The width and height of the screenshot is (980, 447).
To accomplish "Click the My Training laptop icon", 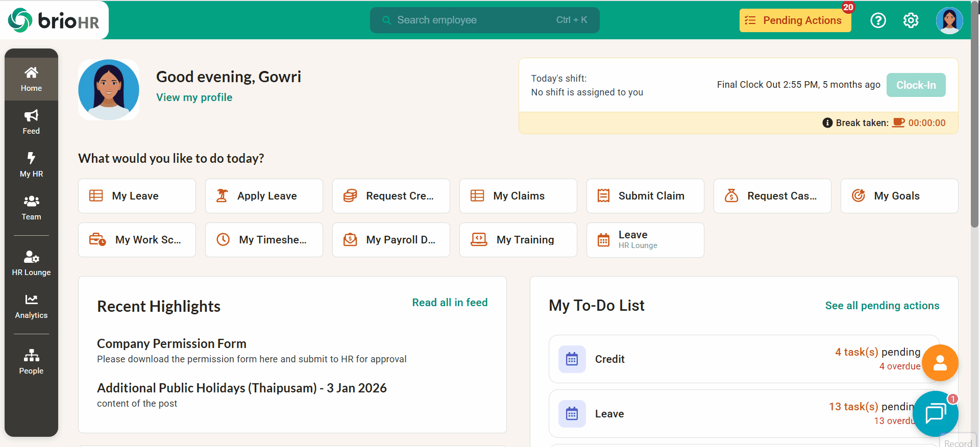I will coord(479,240).
